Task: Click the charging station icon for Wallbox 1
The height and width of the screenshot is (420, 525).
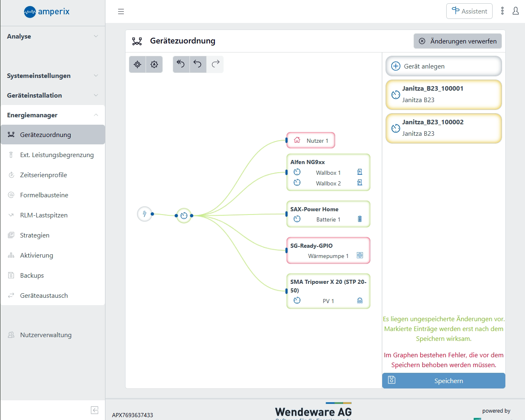Action: (x=360, y=172)
